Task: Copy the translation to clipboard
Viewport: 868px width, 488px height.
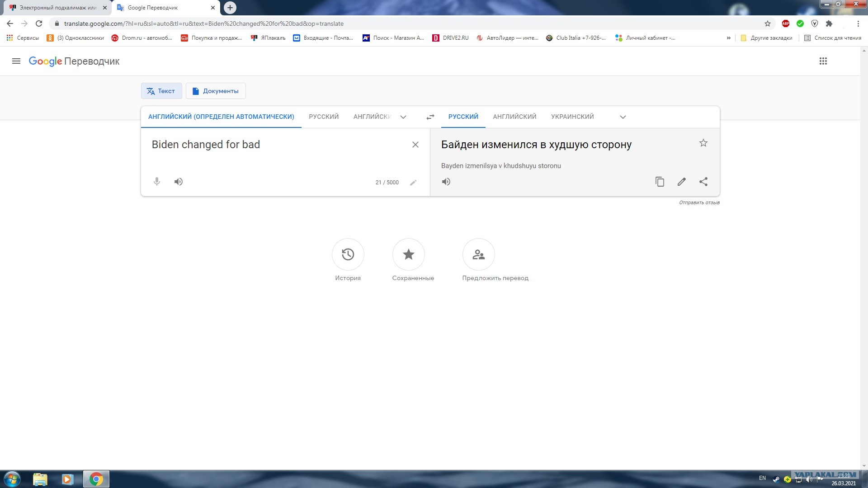Action: pos(660,182)
